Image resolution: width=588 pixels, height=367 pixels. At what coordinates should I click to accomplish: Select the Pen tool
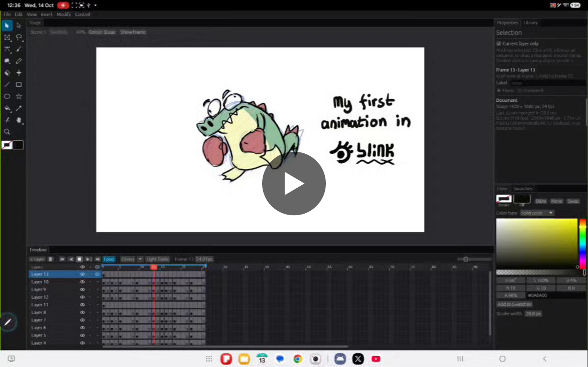[7, 49]
